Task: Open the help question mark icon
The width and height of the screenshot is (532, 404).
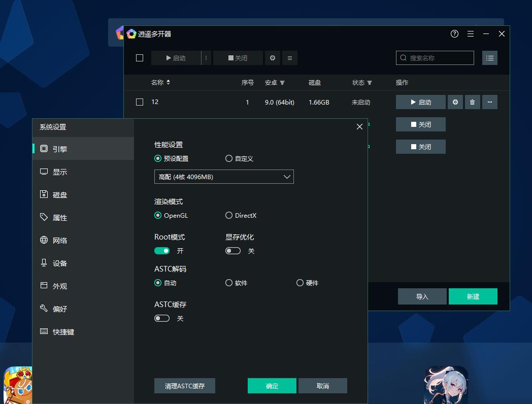Action: (x=454, y=34)
